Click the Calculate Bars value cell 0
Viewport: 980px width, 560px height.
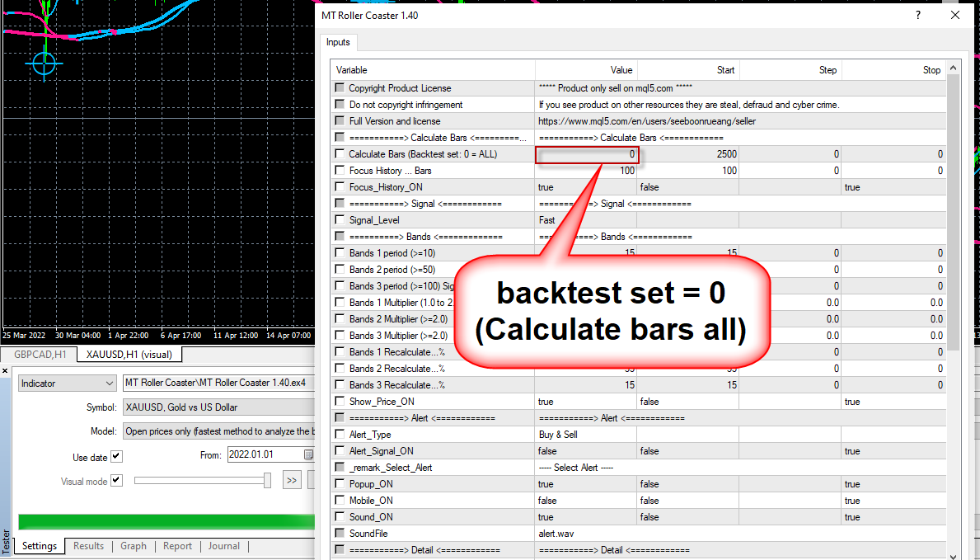(586, 154)
